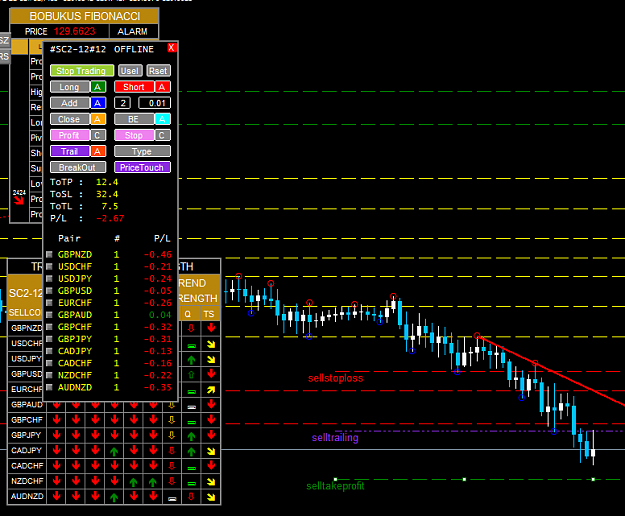Viewport: 625px width, 516px height.
Task: Click the TS yellow arrow in NZDCHF row
Action: pos(211,482)
